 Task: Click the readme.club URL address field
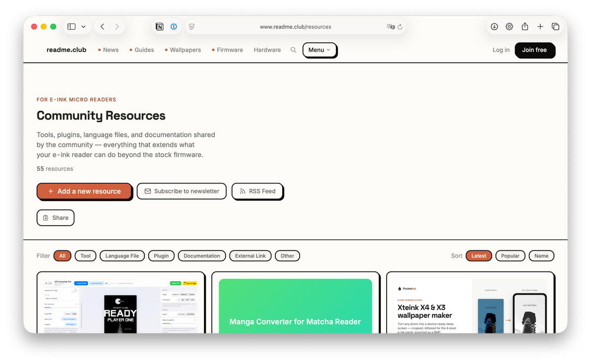(295, 27)
